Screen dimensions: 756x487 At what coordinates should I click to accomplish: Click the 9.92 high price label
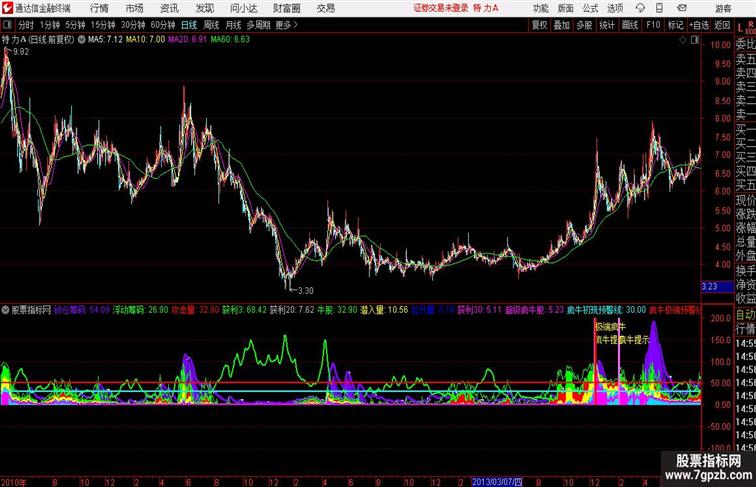21,52
